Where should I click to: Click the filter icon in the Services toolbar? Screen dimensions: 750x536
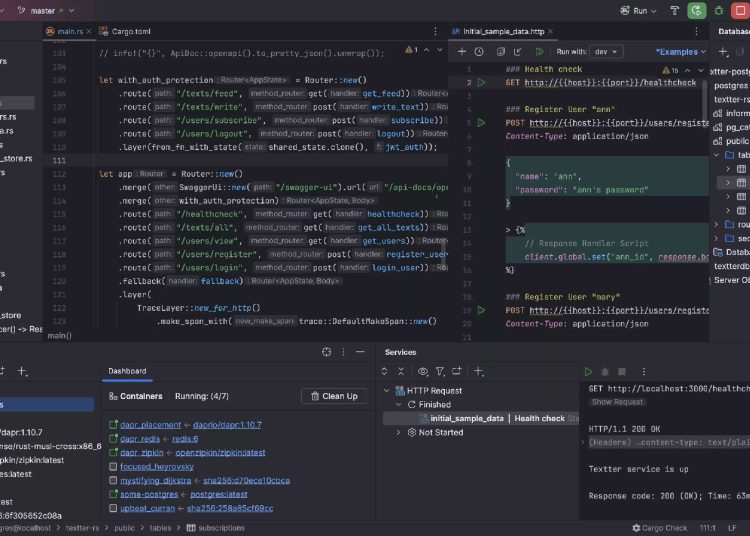tap(442, 371)
